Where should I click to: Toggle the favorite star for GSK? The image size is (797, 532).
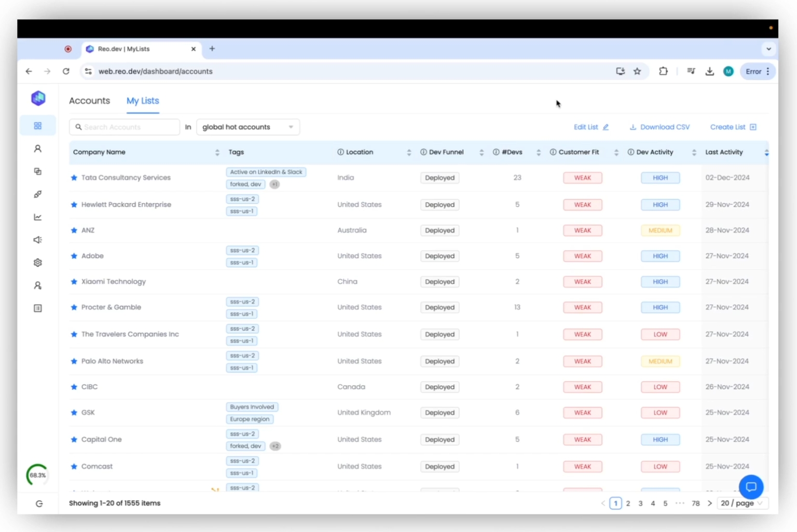tap(74, 413)
